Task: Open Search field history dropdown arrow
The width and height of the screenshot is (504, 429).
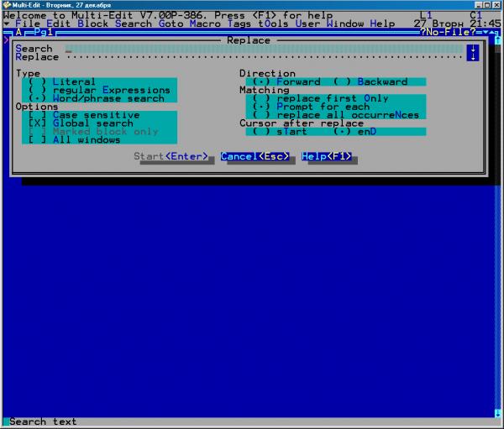Action: click(472, 49)
